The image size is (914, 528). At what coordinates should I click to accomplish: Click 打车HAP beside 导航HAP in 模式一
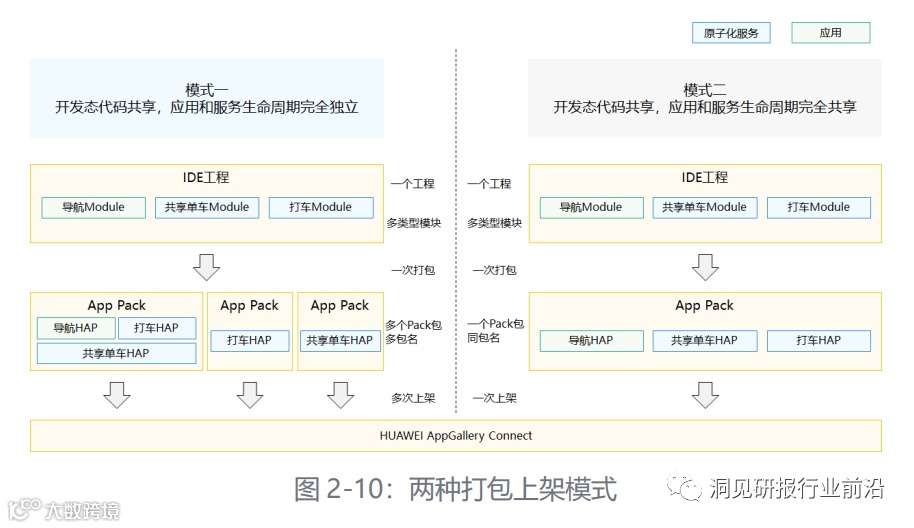click(x=157, y=328)
